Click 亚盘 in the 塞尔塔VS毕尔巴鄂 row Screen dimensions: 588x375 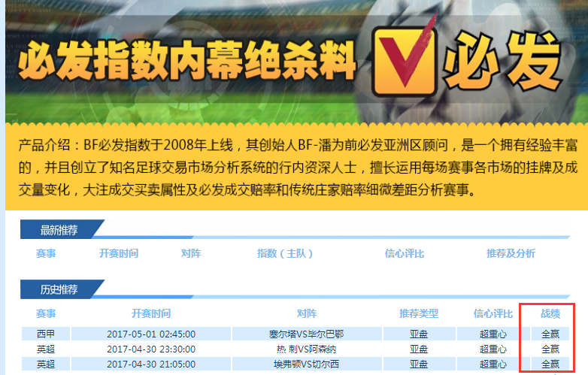(x=419, y=334)
